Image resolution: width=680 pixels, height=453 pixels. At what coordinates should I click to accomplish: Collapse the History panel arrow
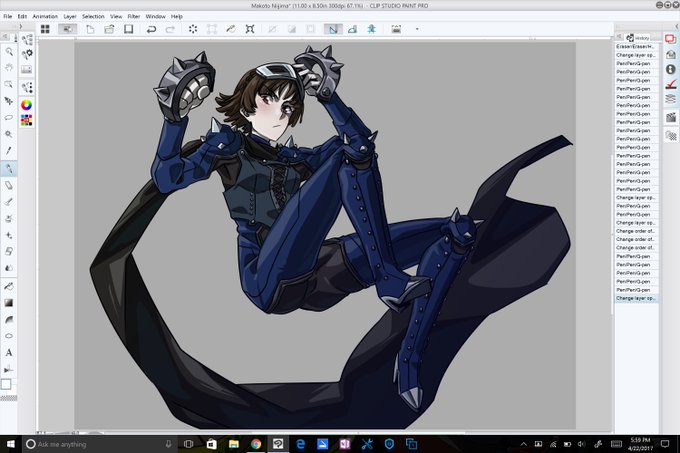click(x=619, y=37)
